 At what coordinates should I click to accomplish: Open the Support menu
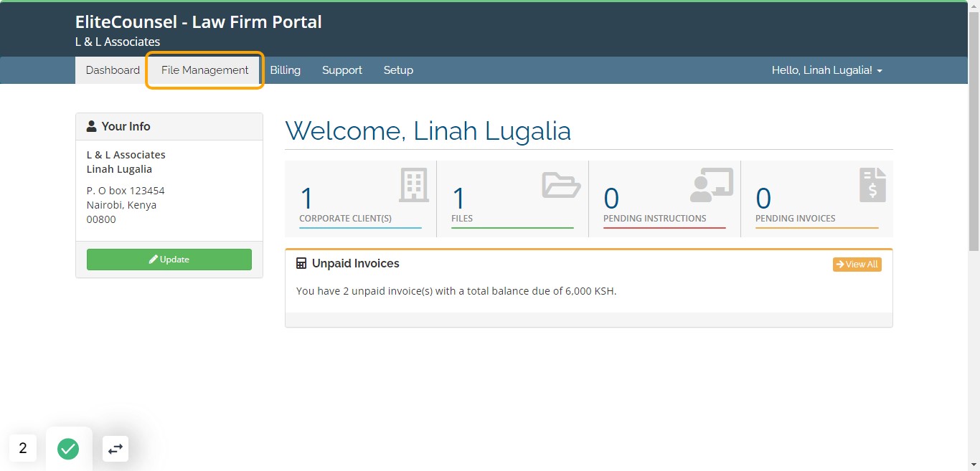tap(342, 70)
